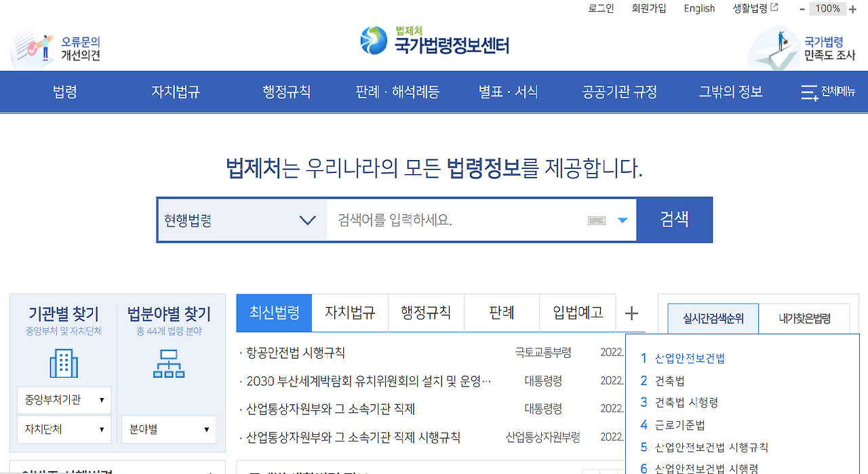The image size is (868, 474).
Task: Open the 중앙부처기관 dropdown
Action: point(64,400)
